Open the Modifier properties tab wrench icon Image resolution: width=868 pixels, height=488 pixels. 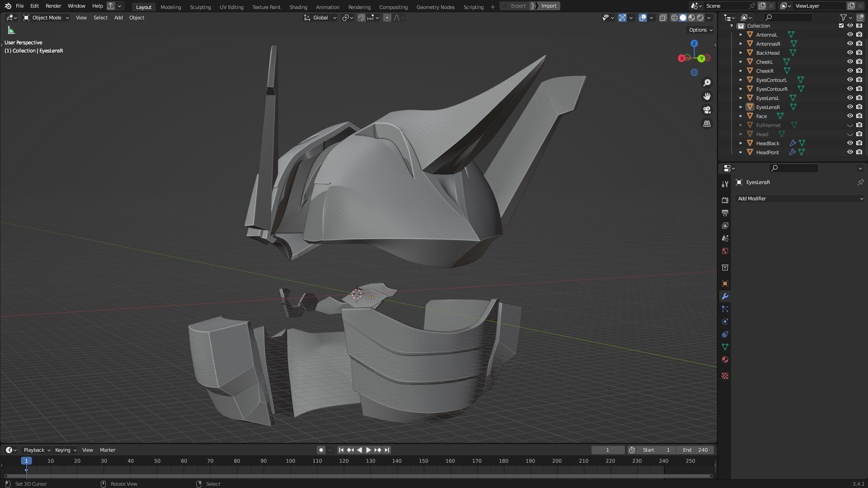(x=725, y=297)
